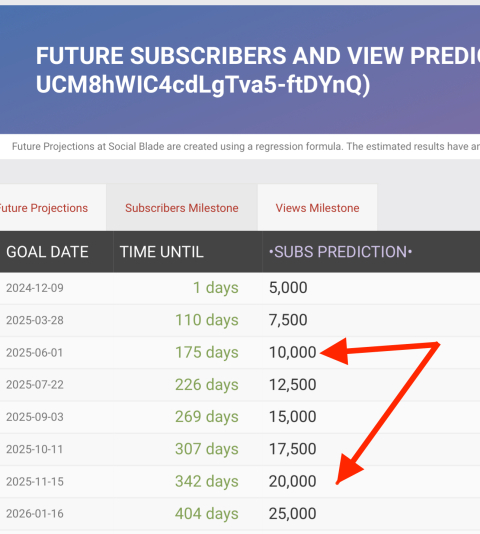Click the 20,000 subs prediction value
The width and height of the screenshot is (480, 534).
[x=293, y=481]
